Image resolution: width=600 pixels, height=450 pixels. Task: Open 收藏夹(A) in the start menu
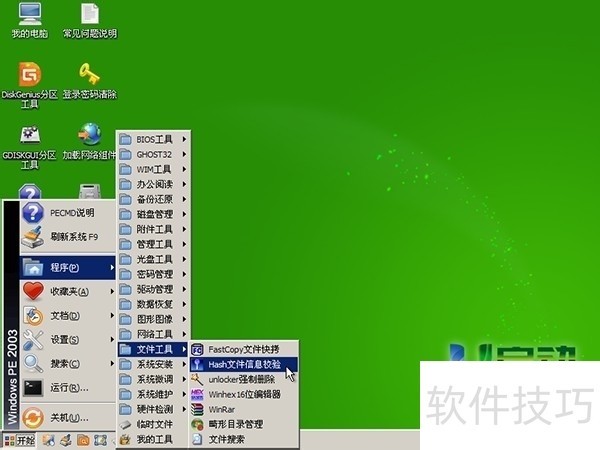coord(68,292)
